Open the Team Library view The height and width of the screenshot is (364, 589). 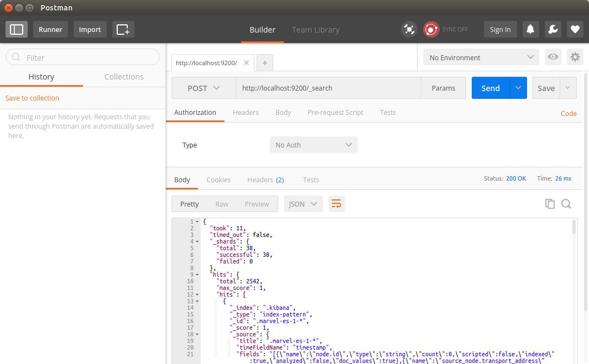coord(315,30)
